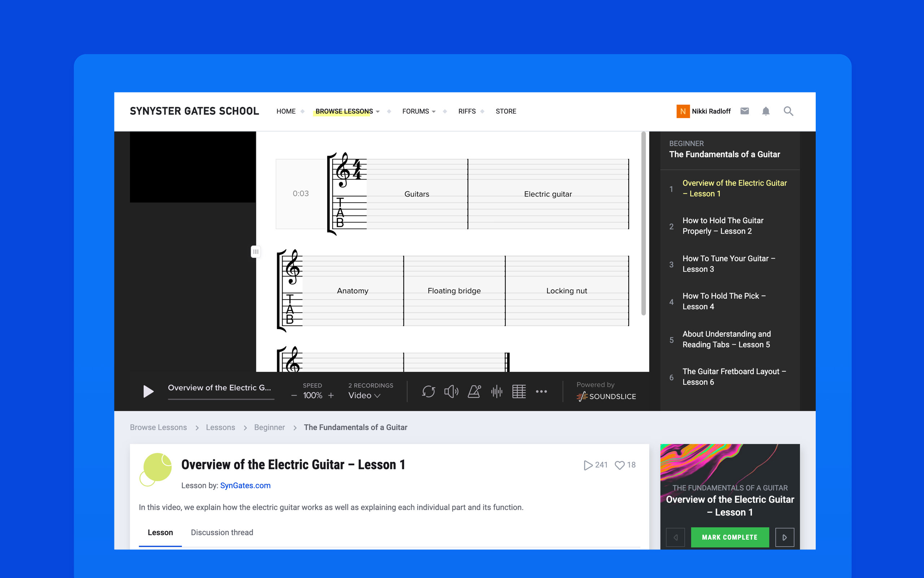Jump to the Electric guitar measure
This screenshot has width=924, height=578.
point(548,194)
